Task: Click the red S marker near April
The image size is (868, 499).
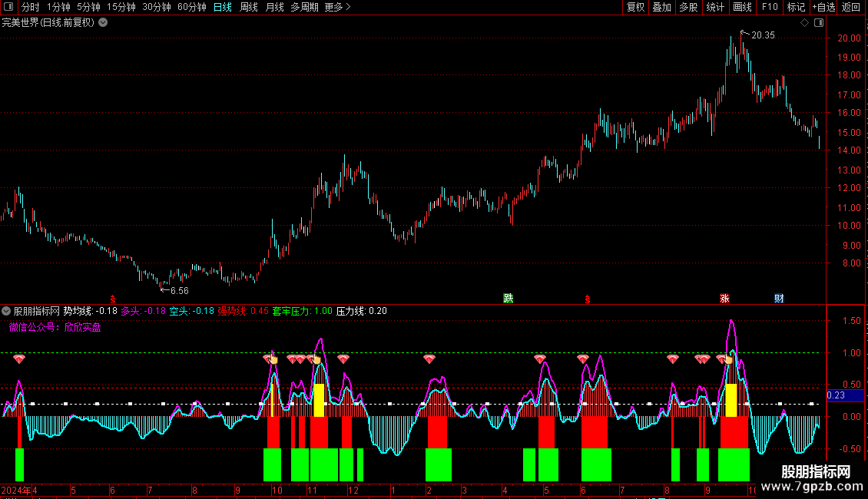Action: click(x=112, y=299)
